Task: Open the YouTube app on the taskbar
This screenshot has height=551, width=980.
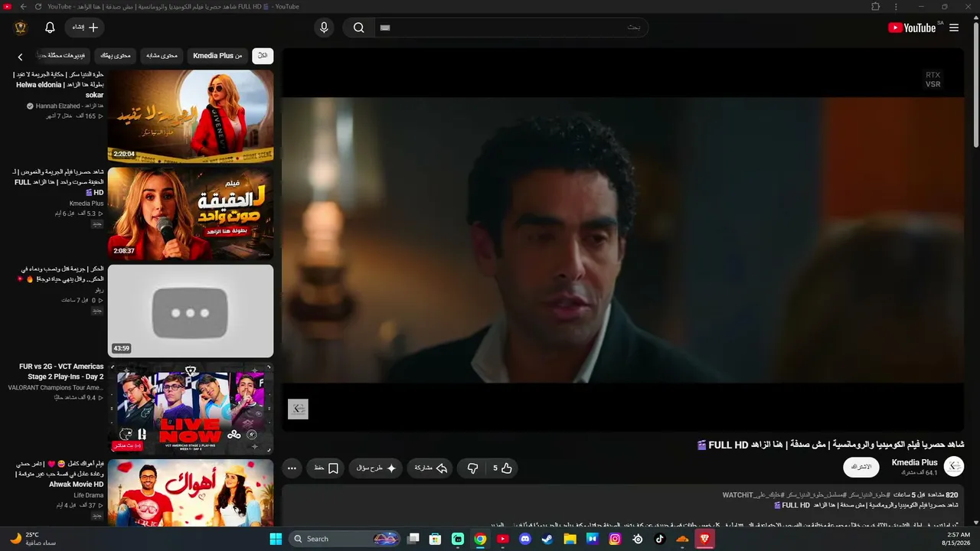Action: point(502,539)
